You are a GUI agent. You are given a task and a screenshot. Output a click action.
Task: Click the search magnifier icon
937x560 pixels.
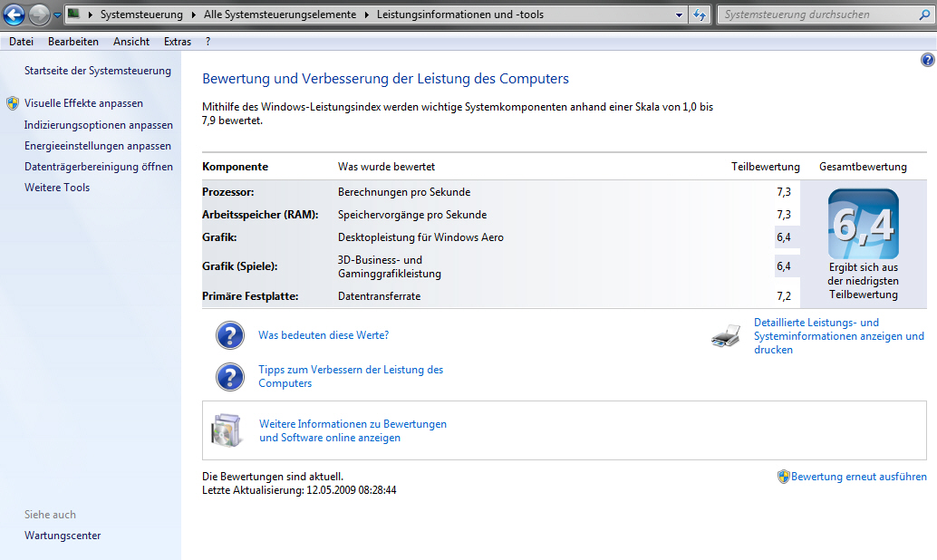click(924, 14)
